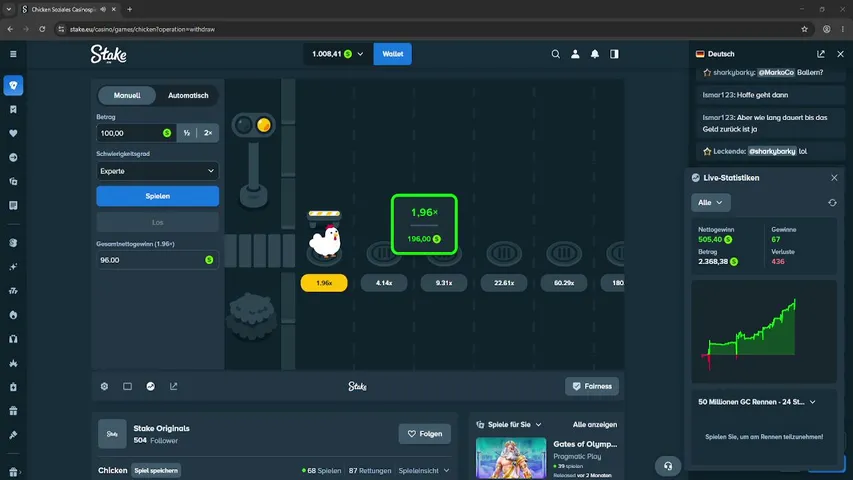Double the bet amount with 2×
This screenshot has width=853, height=480.
tap(208, 133)
